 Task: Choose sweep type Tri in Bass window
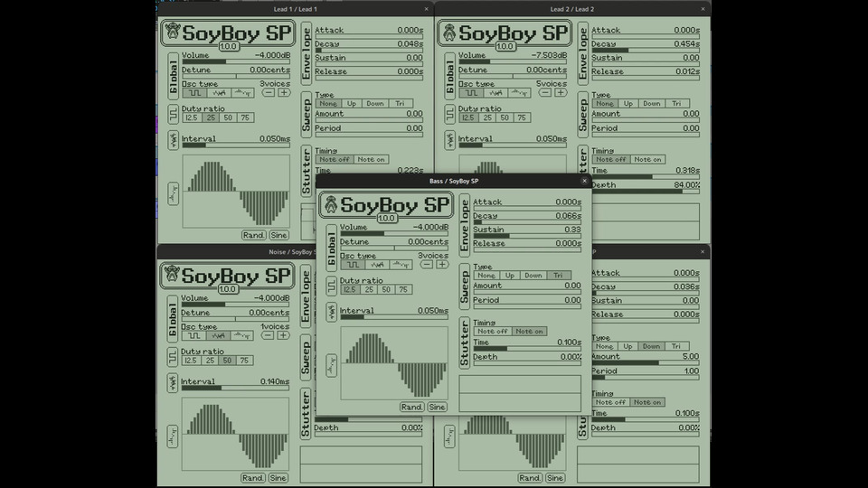coord(558,275)
